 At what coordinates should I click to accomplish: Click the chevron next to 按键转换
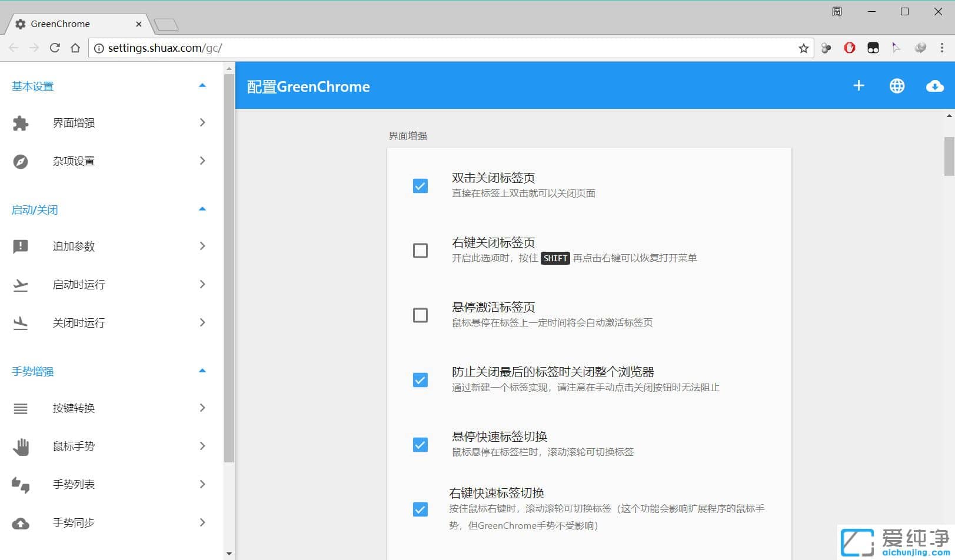click(x=202, y=408)
